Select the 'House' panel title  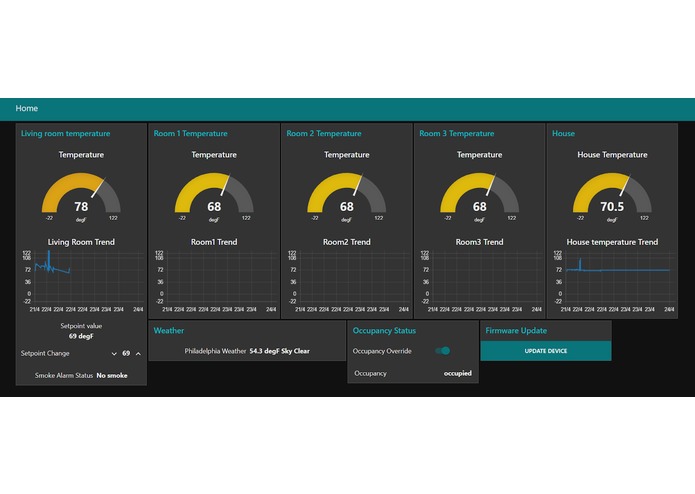click(x=563, y=133)
